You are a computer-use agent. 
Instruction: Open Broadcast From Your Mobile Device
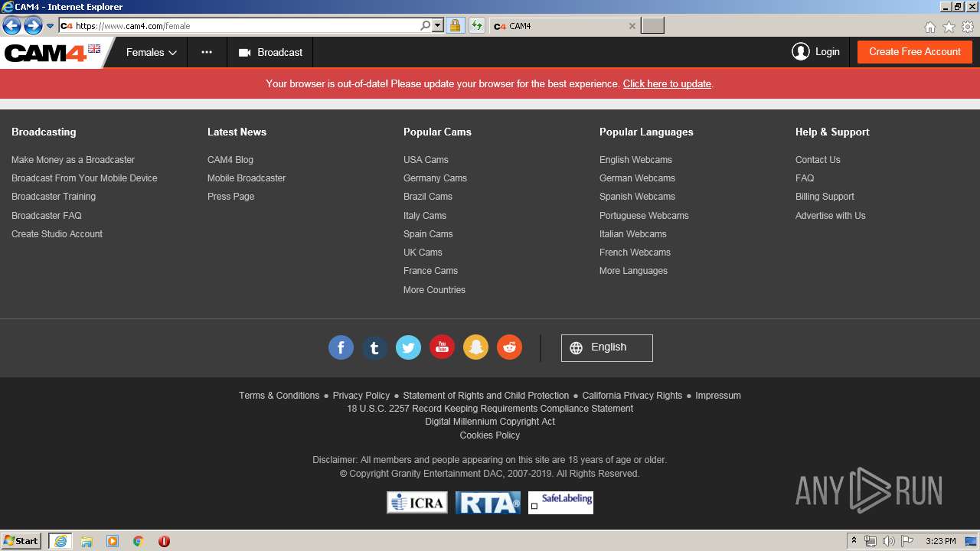[x=84, y=178]
